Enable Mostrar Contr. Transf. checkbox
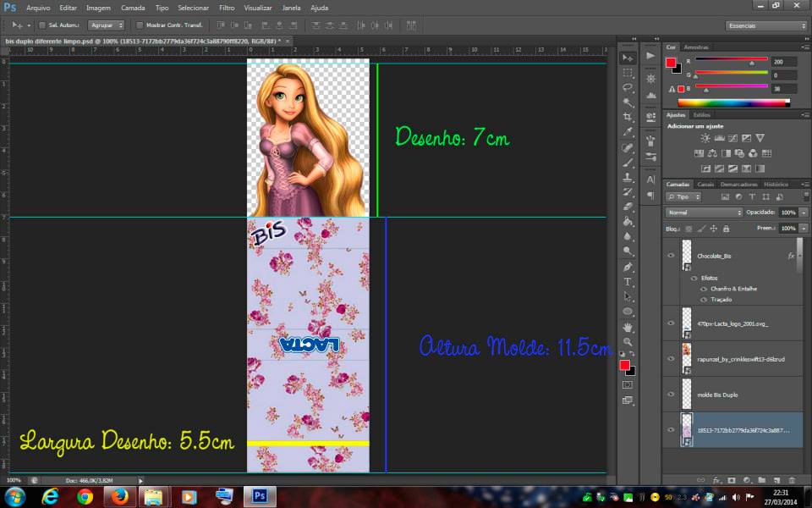The width and height of the screenshot is (812, 508). click(140, 25)
